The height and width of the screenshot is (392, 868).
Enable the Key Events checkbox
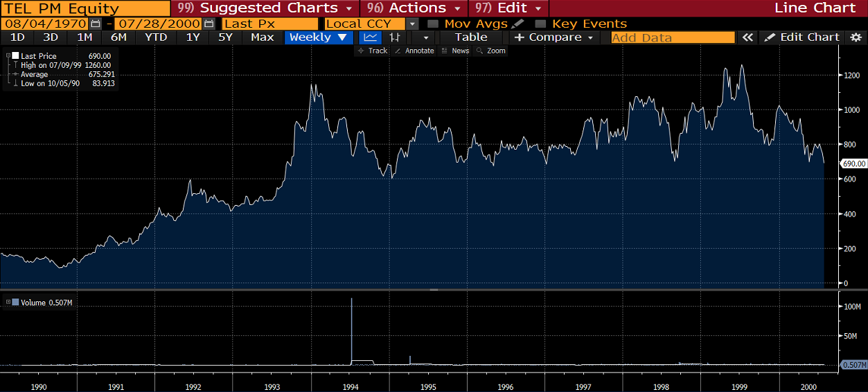coord(540,24)
